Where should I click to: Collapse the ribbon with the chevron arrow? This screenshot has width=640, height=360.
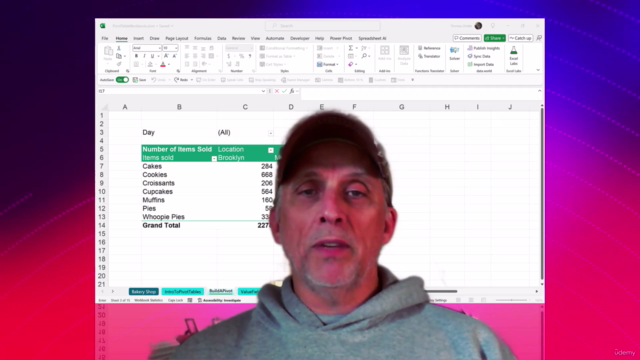pyautogui.click(x=538, y=70)
